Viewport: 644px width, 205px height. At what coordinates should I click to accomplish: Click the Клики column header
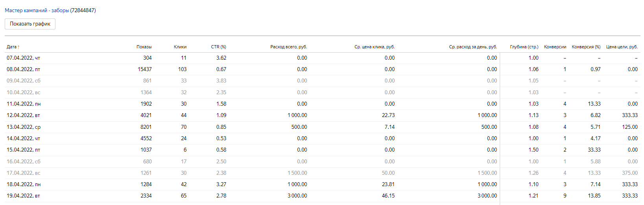tap(180, 47)
